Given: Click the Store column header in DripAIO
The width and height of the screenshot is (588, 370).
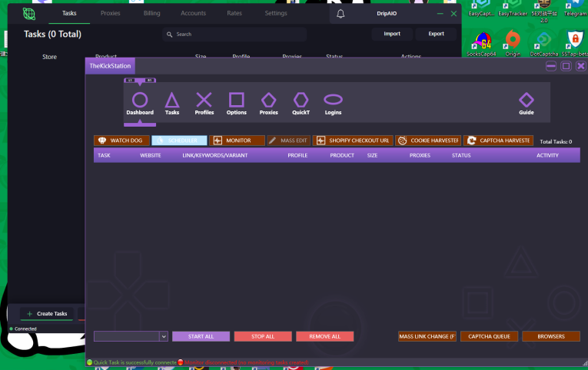Looking at the screenshot, I should pyautogui.click(x=49, y=57).
